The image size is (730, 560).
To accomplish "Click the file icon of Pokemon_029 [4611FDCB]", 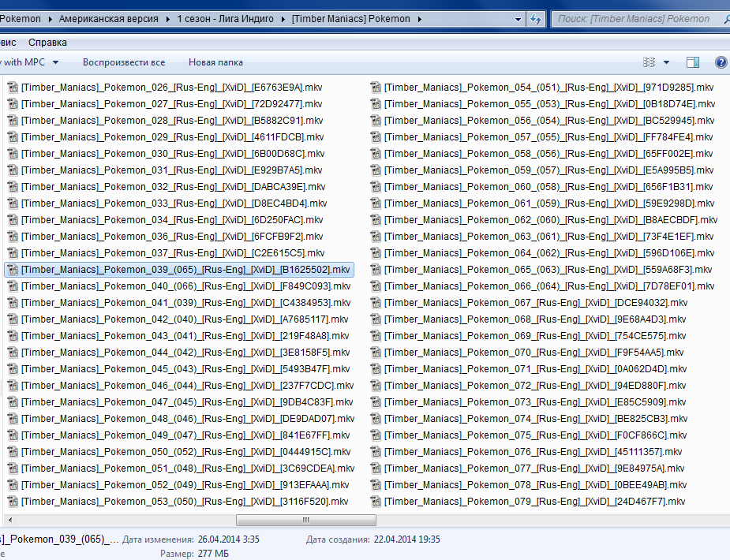I will [x=13, y=137].
